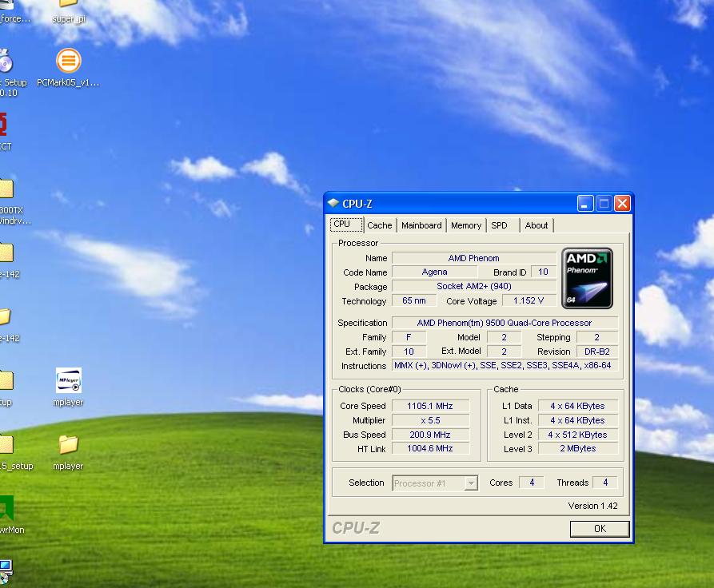This screenshot has width=714, height=588.
Task: Click the Socket AM2+ (940) package value
Action: click(x=473, y=286)
